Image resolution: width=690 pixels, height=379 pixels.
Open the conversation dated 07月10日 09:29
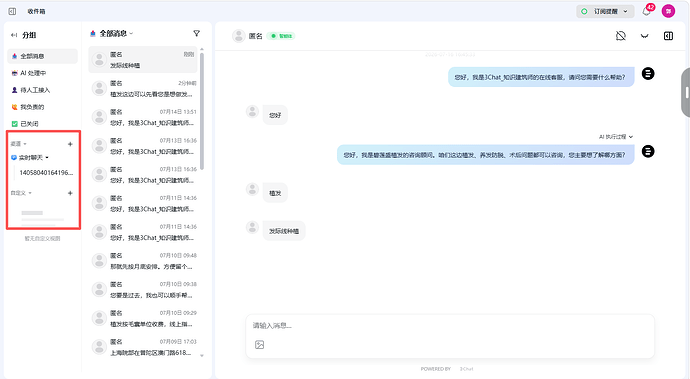pyautogui.click(x=143, y=318)
